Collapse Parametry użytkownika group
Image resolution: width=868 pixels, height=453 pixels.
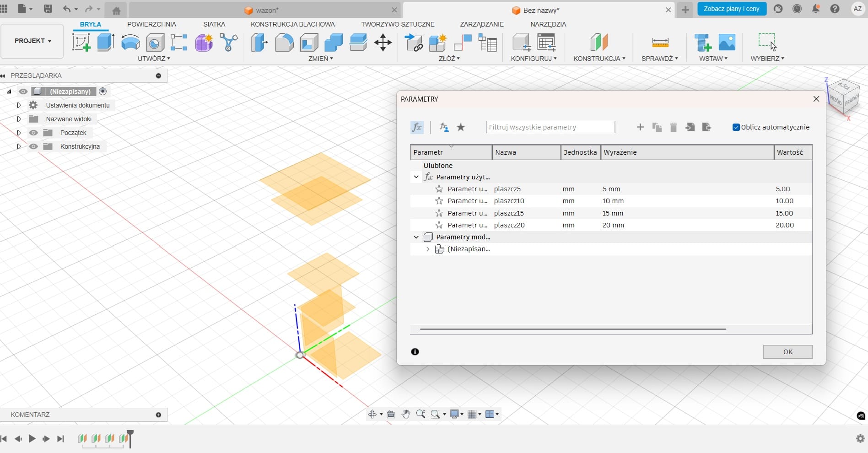tap(416, 177)
